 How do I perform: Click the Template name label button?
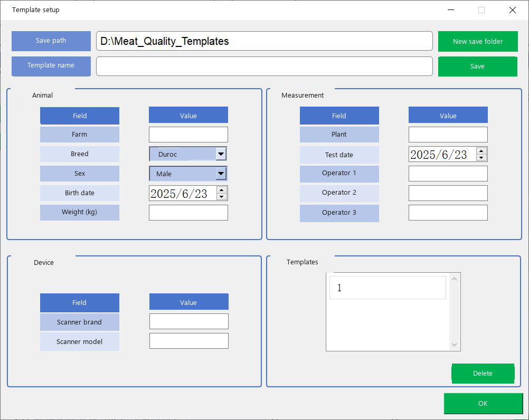[x=51, y=66]
